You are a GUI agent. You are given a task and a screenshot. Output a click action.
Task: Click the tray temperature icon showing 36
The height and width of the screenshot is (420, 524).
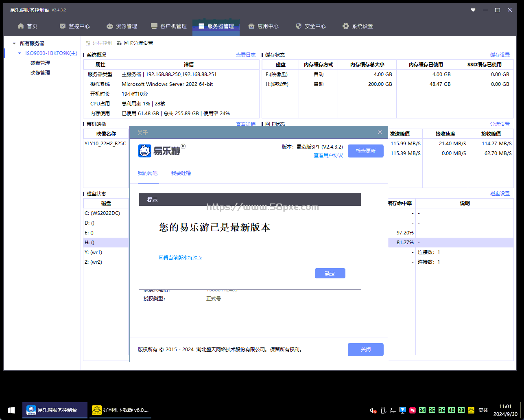coord(442,410)
